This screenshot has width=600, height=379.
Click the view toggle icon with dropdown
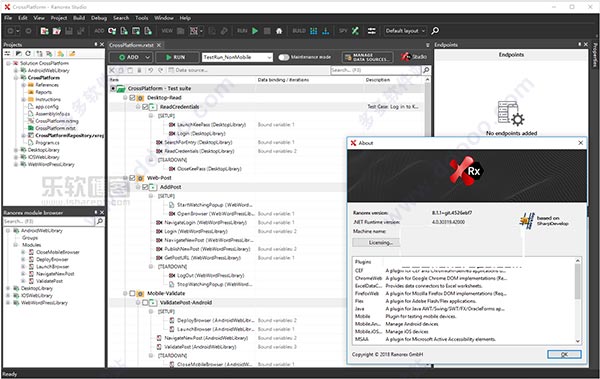(196, 31)
